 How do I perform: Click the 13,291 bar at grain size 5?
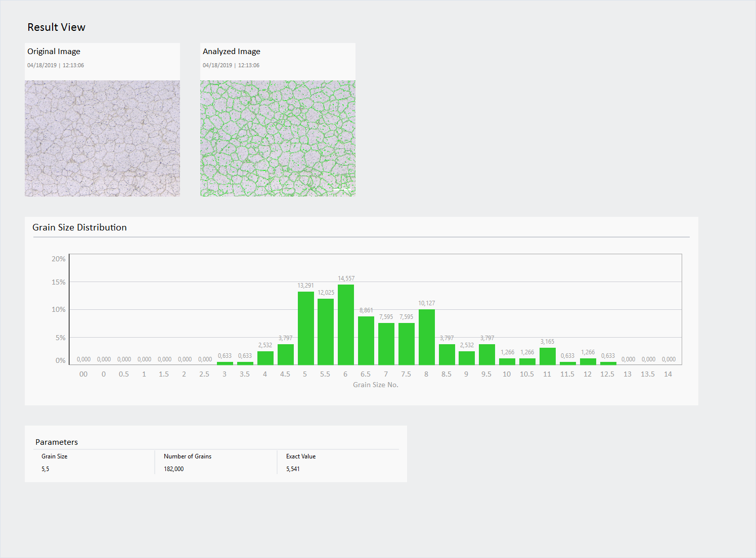305,328
